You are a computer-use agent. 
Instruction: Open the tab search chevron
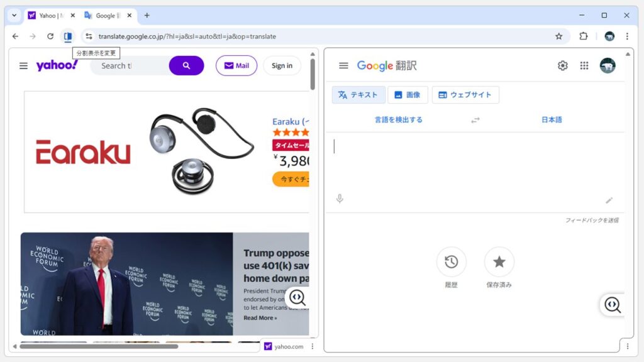pyautogui.click(x=14, y=14)
